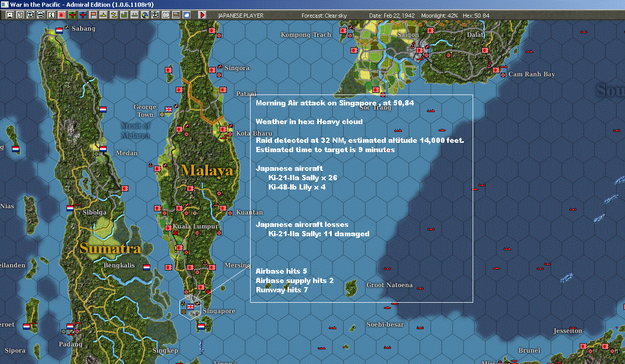Click the green base with arrows toolbar icon
Screen dimensions: 625x364
coord(135,15)
